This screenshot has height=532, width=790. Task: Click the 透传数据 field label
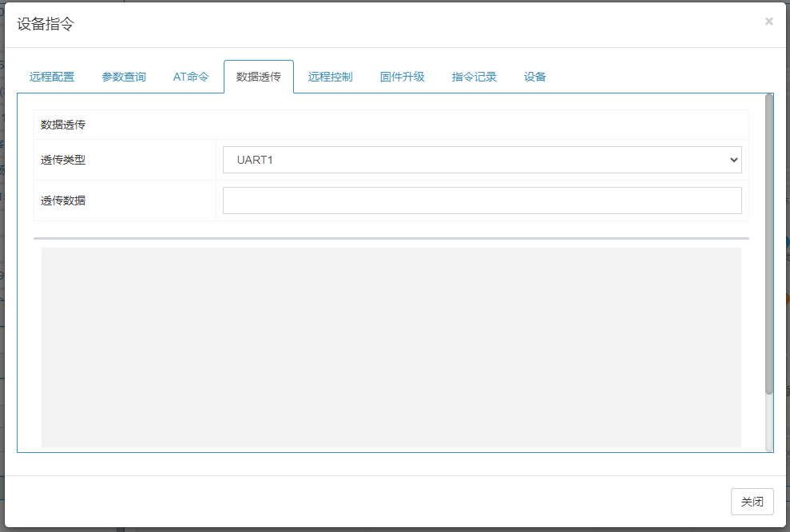point(63,200)
